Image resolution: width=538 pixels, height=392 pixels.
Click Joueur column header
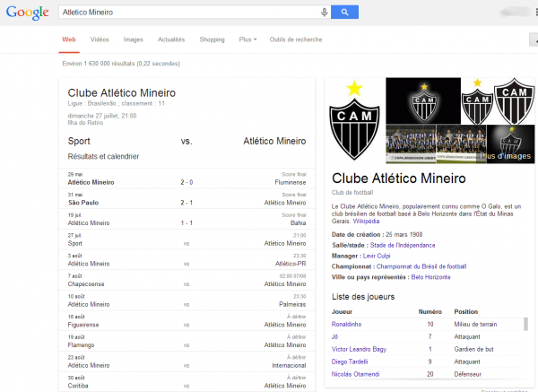click(342, 311)
